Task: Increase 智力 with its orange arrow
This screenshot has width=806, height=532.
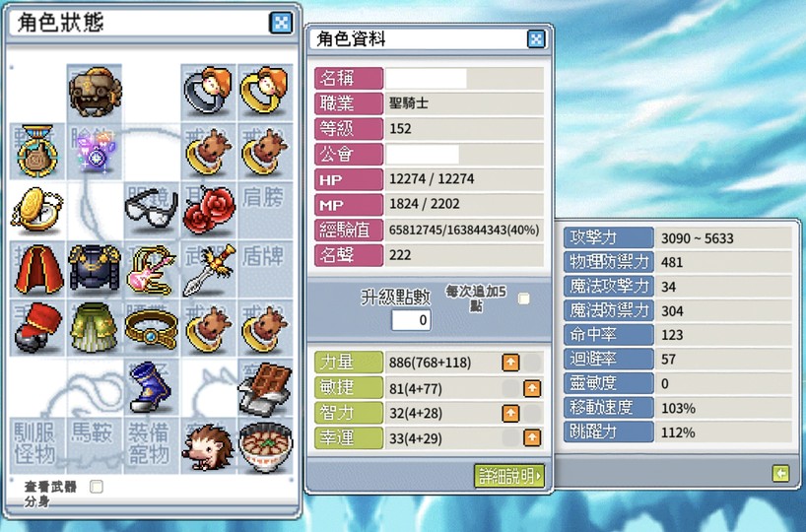Action: pos(510,413)
